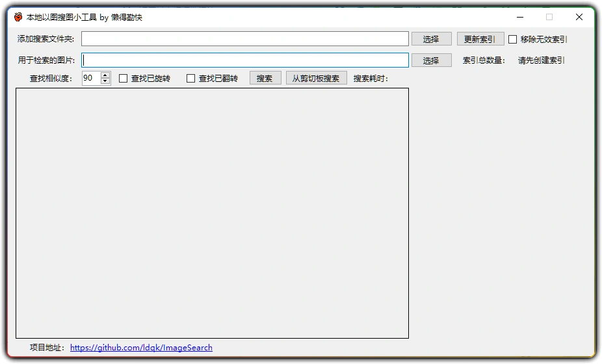Click the 搜索 button
Image resolution: width=602 pixels, height=364 pixels.
265,79
